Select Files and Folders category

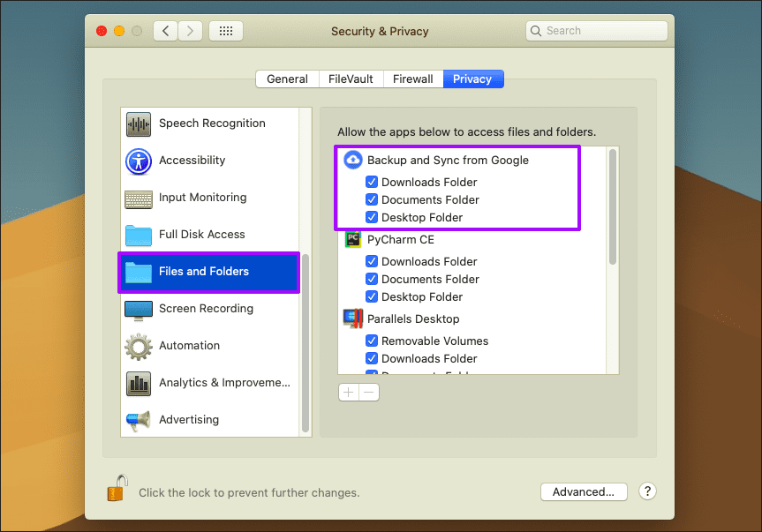[x=209, y=273]
